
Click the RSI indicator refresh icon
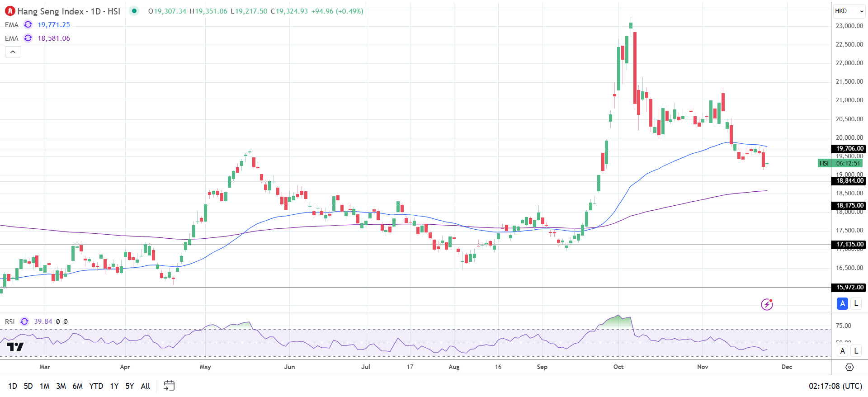(x=24, y=321)
